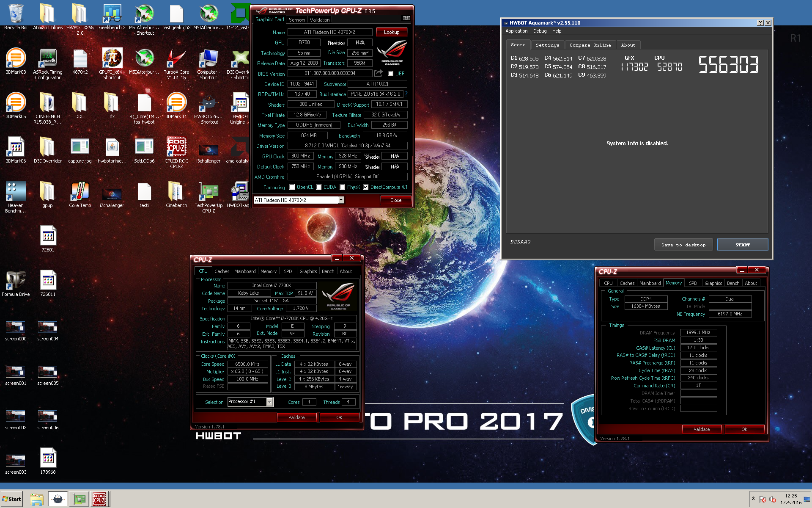Image resolution: width=812 pixels, height=508 pixels.
Task: Open the HWBOT X265 2.0 folder icon
Action: [80, 19]
